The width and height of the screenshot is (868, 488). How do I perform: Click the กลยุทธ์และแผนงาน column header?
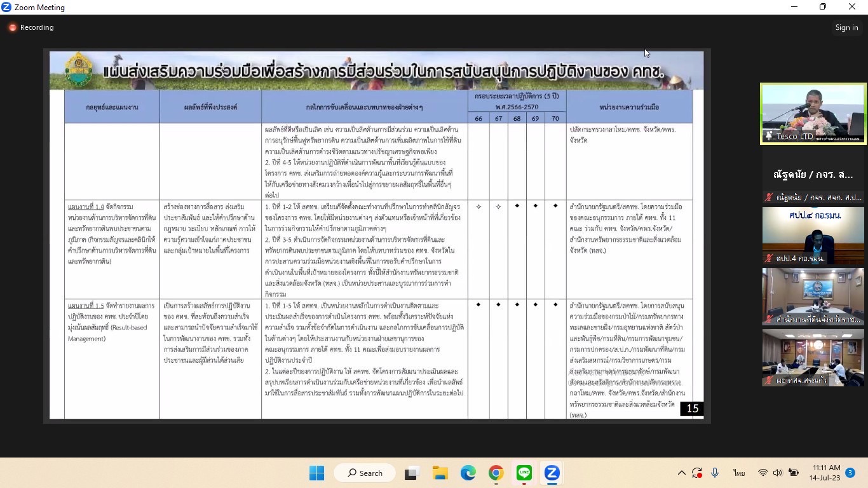point(112,107)
